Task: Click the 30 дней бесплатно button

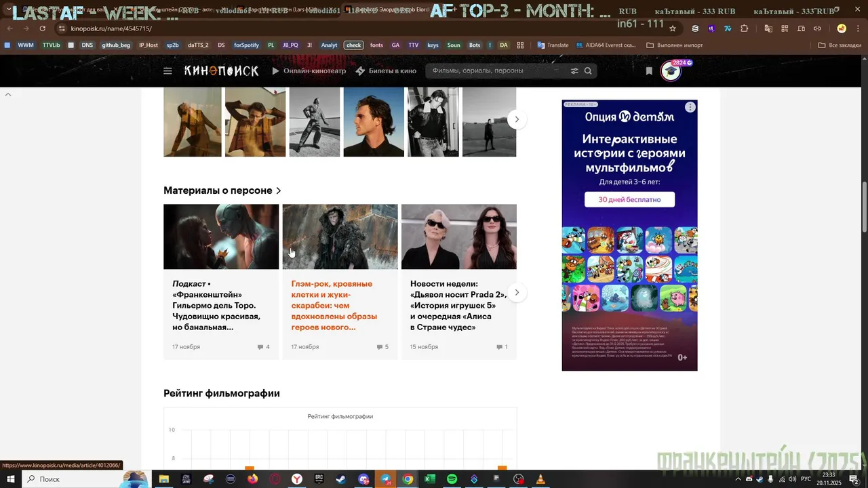Action: pos(629,199)
